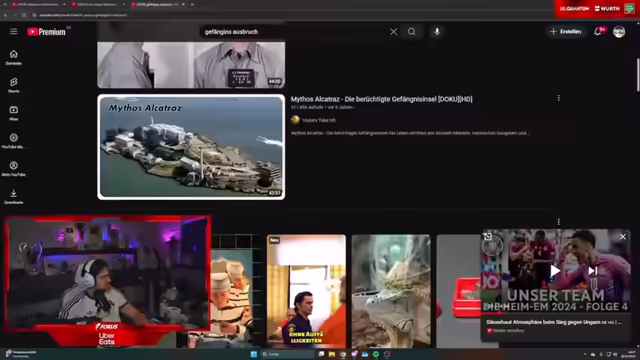Open Chrome from the taskbar
This screenshot has height=360, width=640.
[343, 354]
